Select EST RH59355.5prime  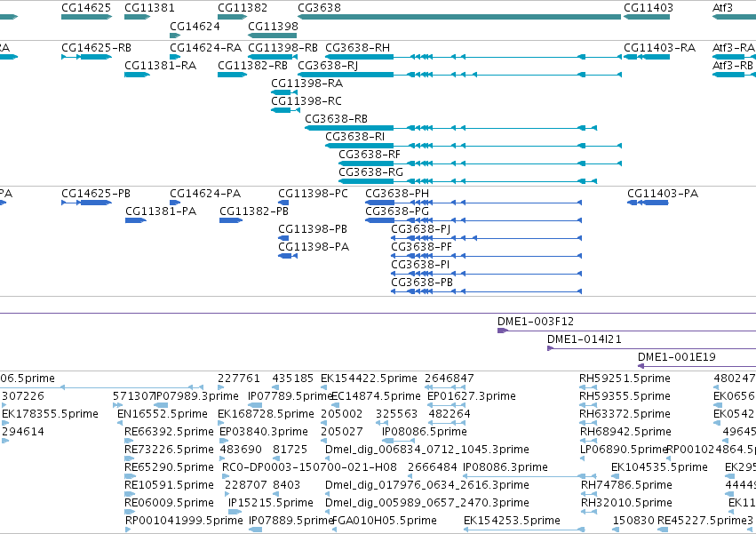tap(625, 396)
